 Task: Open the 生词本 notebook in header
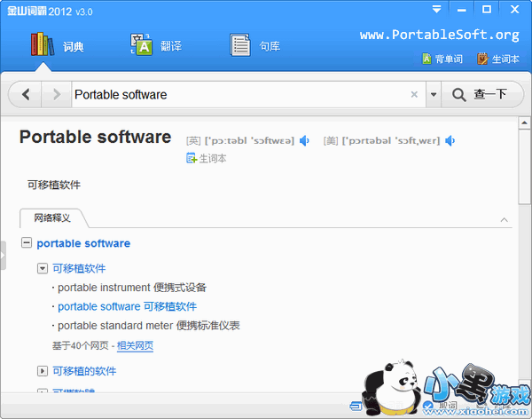pyautogui.click(x=498, y=59)
